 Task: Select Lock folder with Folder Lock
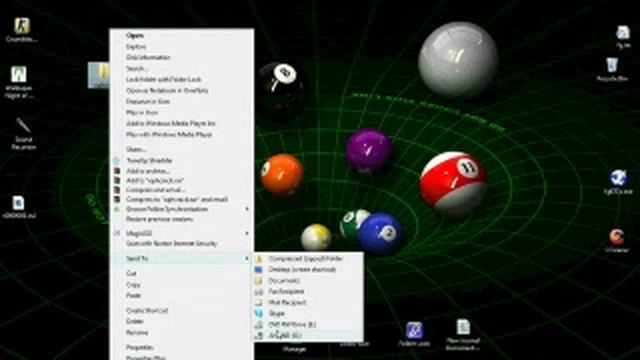pyautogui.click(x=164, y=79)
